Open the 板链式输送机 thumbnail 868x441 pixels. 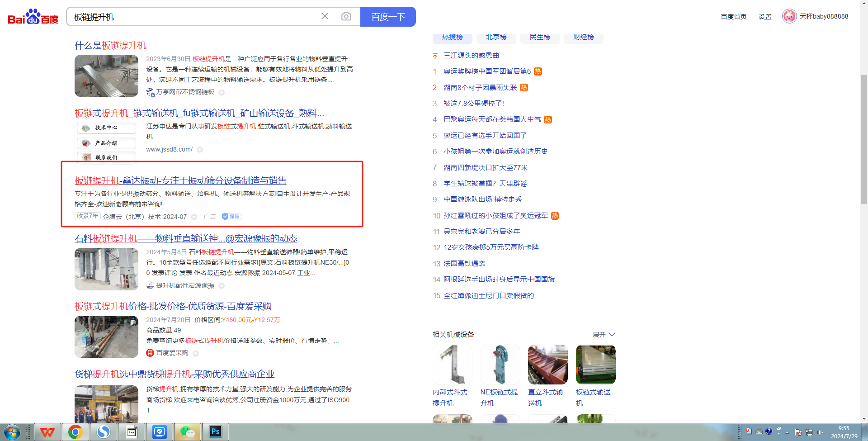tap(596, 365)
